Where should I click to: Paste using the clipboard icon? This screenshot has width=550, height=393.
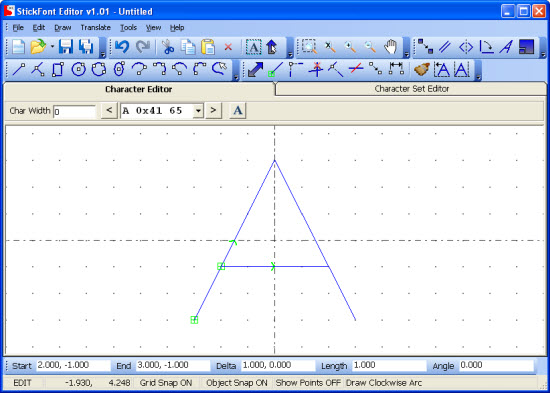click(208, 47)
